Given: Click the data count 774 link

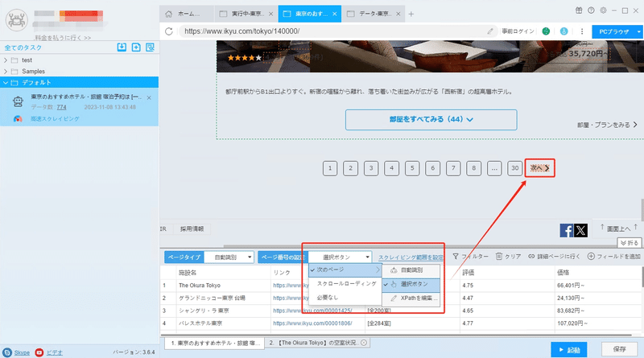Looking at the screenshot, I should point(62,107).
